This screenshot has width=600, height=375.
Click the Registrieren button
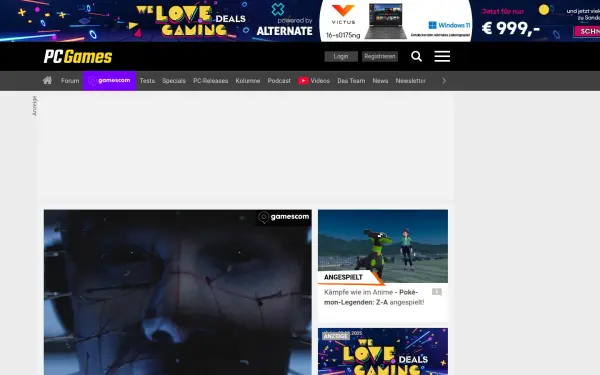380,56
